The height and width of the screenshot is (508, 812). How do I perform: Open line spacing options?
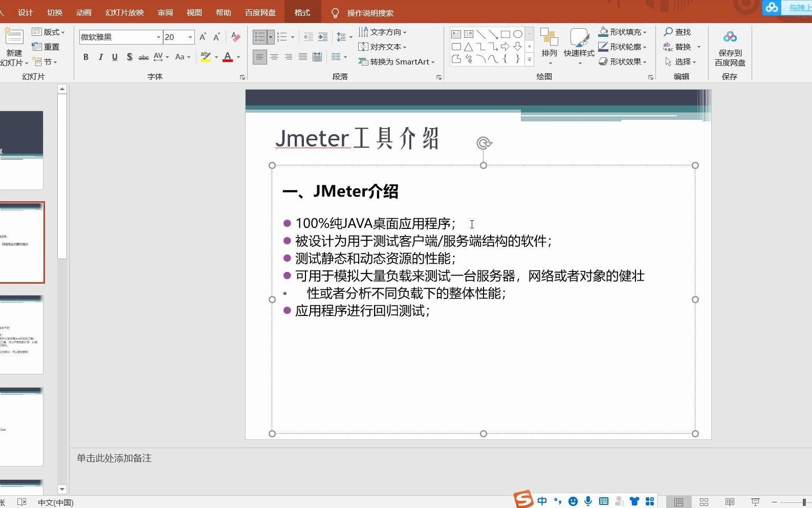coord(344,37)
